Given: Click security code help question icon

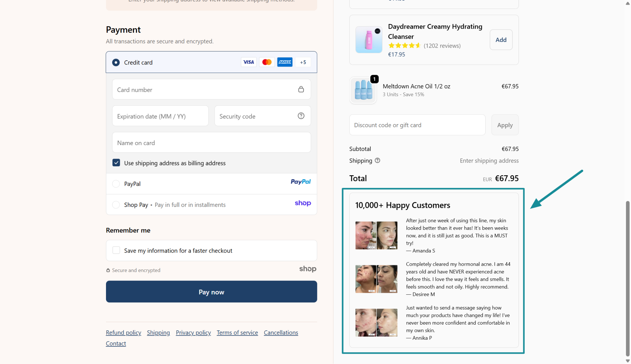Looking at the screenshot, I should point(301,116).
